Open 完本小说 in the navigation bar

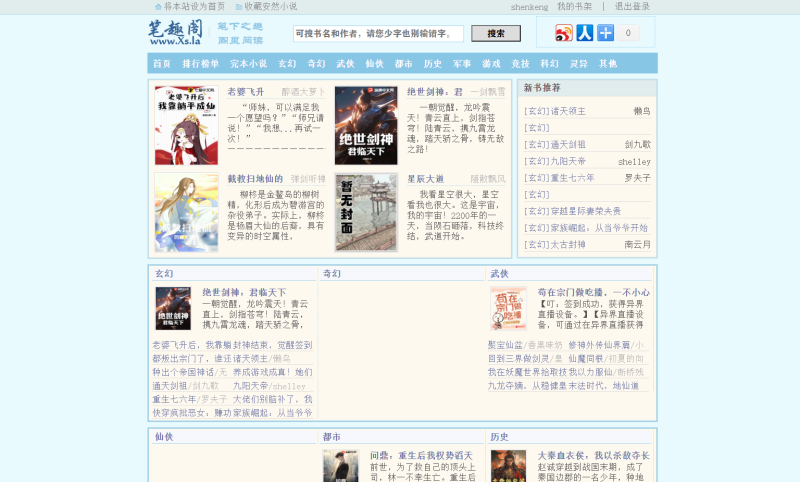click(248, 64)
